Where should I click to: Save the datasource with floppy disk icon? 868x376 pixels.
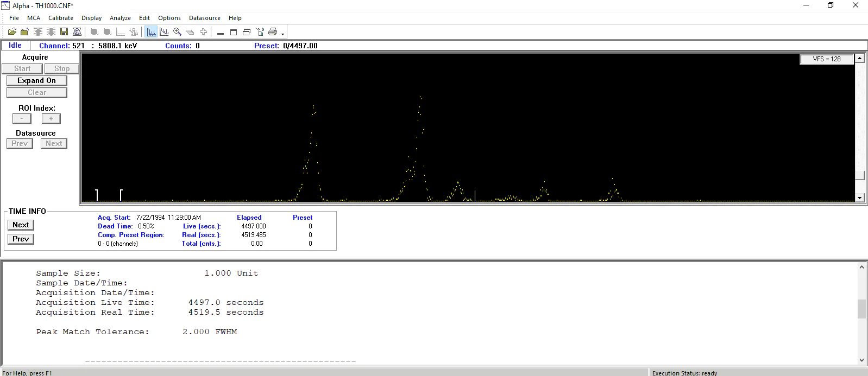coord(64,32)
